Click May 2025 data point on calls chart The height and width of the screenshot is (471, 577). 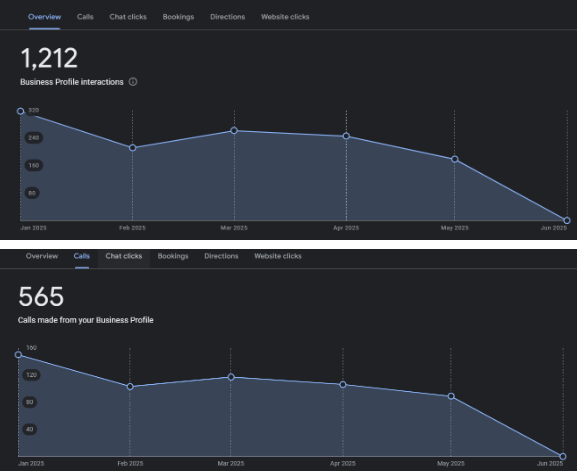tap(451, 396)
